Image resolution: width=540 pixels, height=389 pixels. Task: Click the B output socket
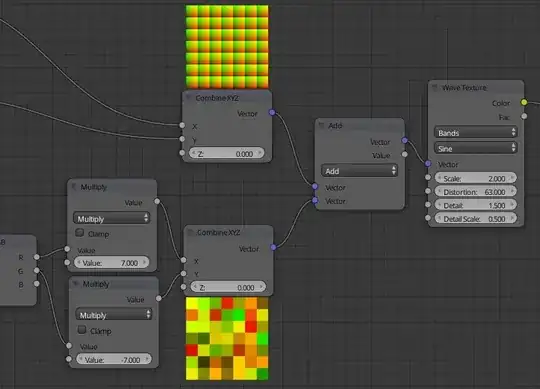37,284
